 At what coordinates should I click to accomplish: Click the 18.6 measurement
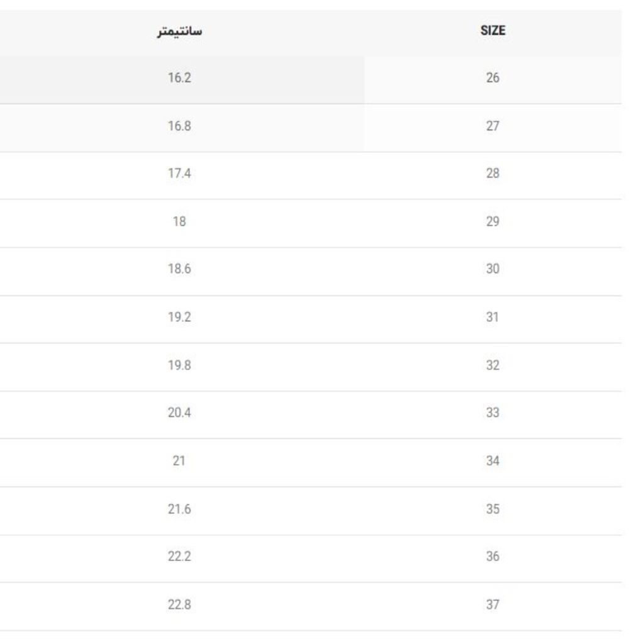(179, 269)
